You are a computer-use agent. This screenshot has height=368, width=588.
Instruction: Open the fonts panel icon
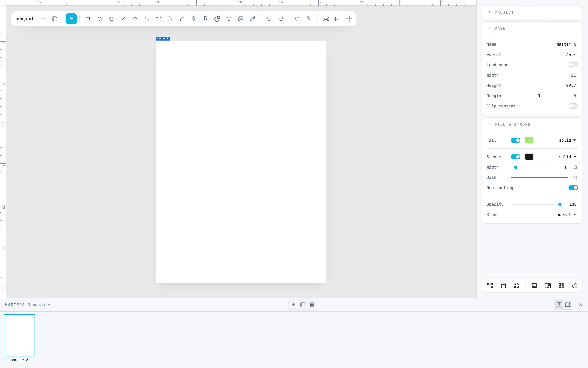click(517, 286)
